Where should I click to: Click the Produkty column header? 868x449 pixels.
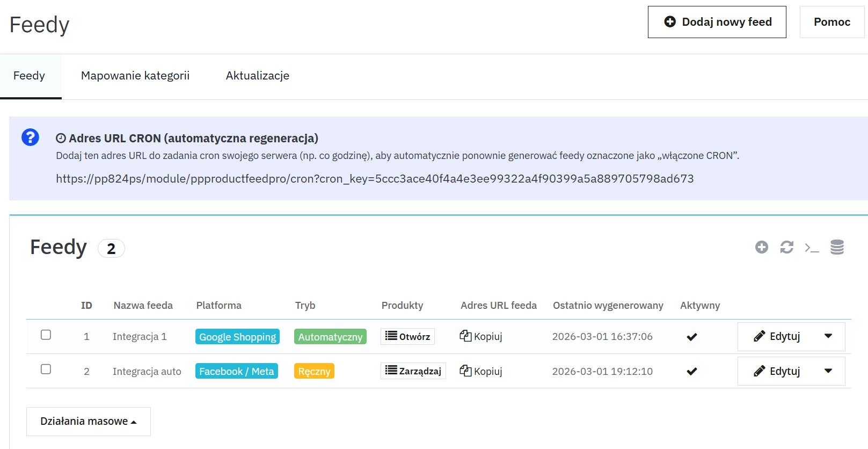[402, 305]
